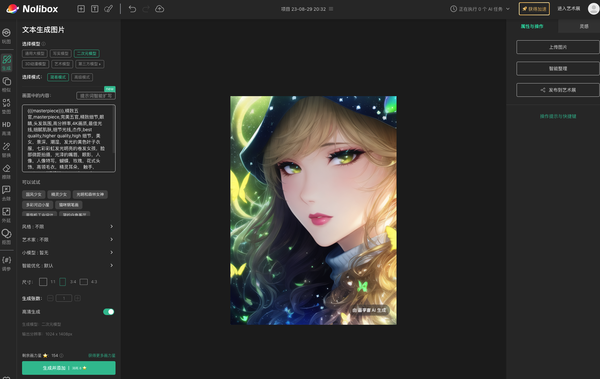Select the 通用大模型 model option
This screenshot has height=379, width=600.
tap(34, 54)
